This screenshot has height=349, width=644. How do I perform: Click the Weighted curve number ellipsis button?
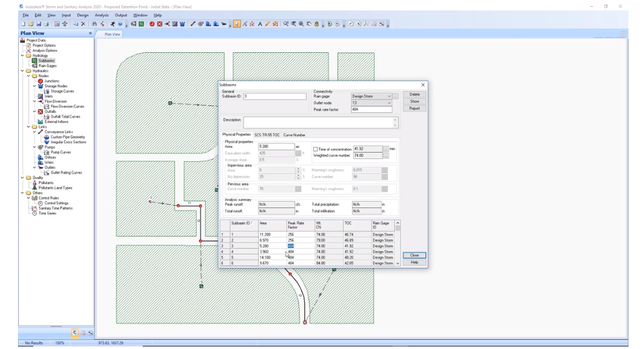[x=386, y=156]
